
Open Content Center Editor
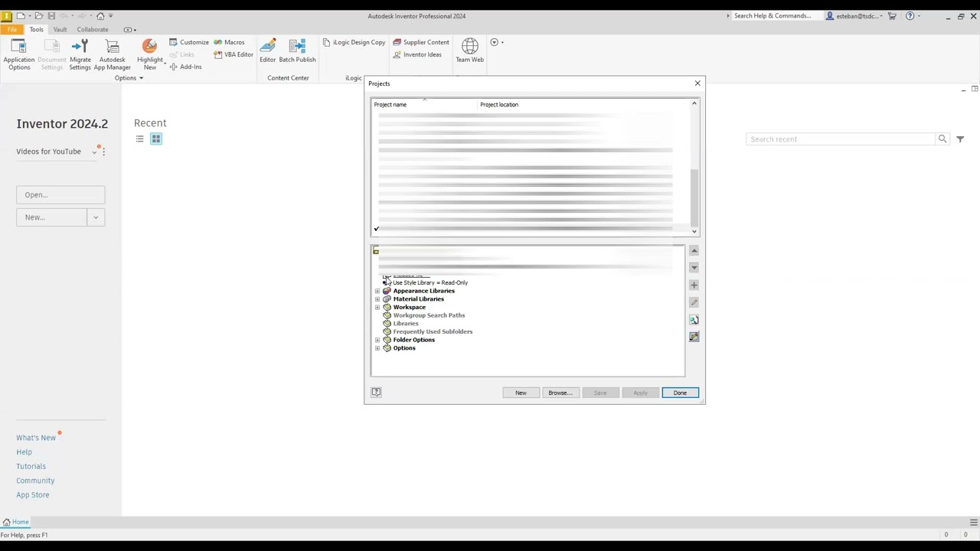[267, 51]
